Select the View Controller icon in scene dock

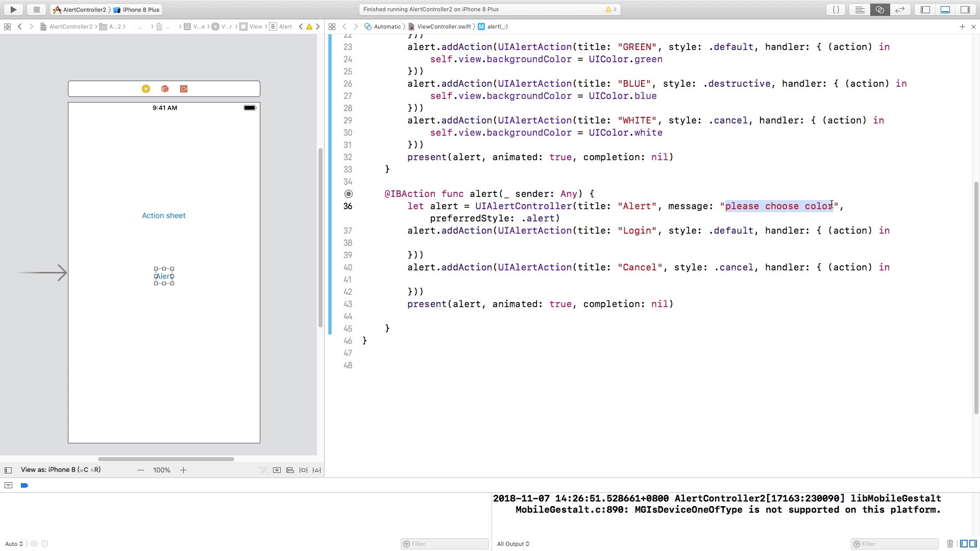tap(146, 89)
